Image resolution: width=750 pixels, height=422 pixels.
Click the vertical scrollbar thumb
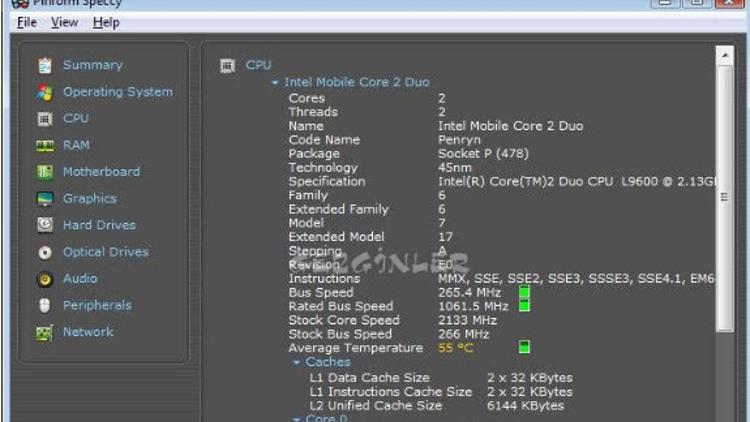point(725,198)
